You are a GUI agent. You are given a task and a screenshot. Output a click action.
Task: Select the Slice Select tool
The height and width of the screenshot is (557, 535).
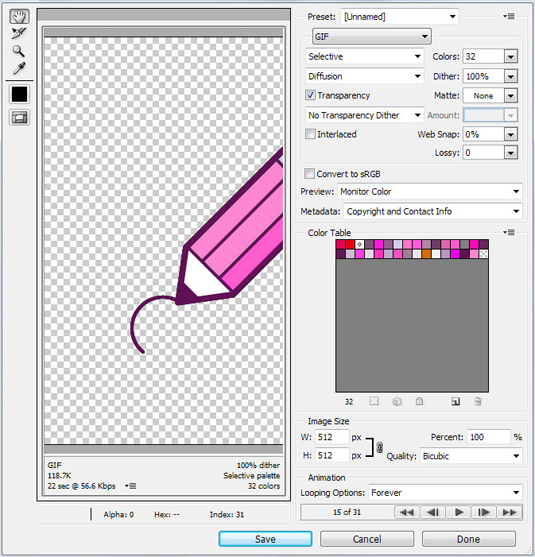coord(18,33)
